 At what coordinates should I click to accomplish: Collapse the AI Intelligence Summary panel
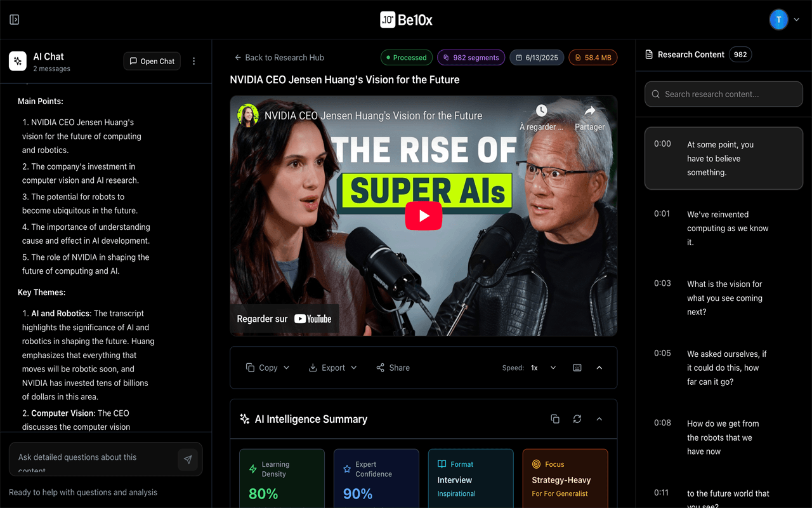(599, 419)
